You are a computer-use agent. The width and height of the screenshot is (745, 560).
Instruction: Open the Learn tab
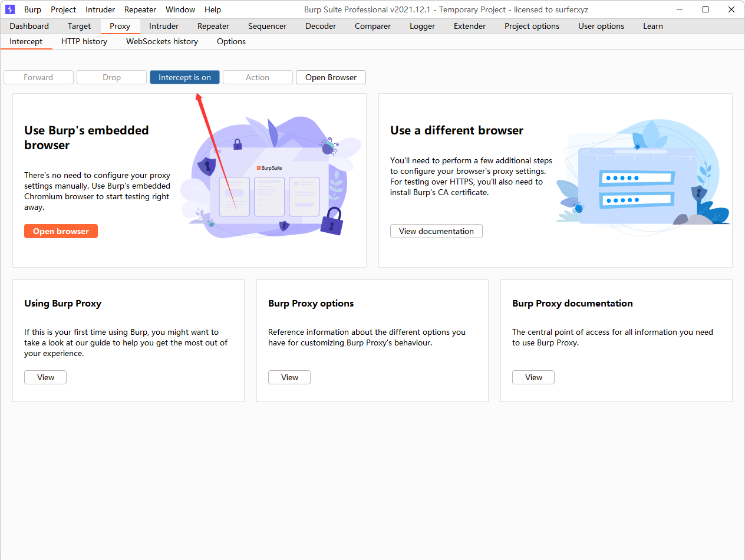click(653, 26)
